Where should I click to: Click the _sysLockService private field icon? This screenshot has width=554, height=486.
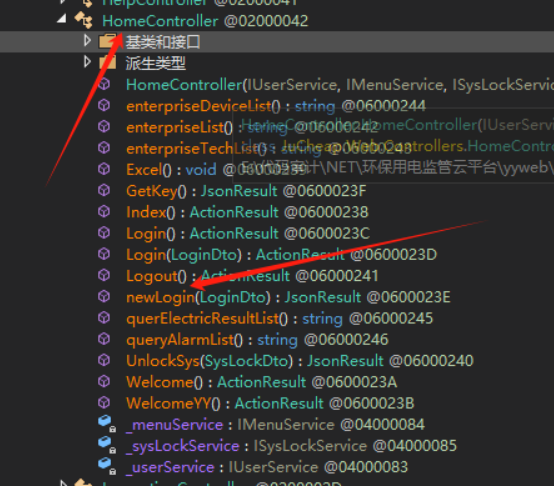[x=107, y=445]
